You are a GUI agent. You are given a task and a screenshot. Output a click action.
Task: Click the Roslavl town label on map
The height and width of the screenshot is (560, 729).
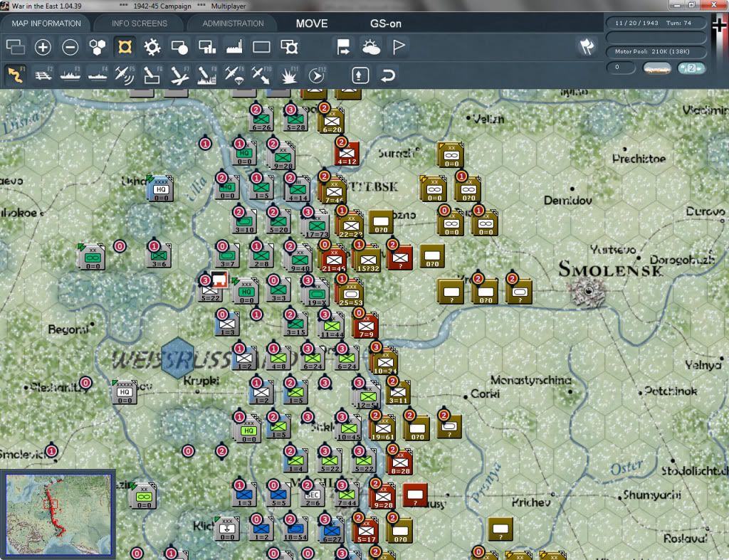click(x=686, y=538)
